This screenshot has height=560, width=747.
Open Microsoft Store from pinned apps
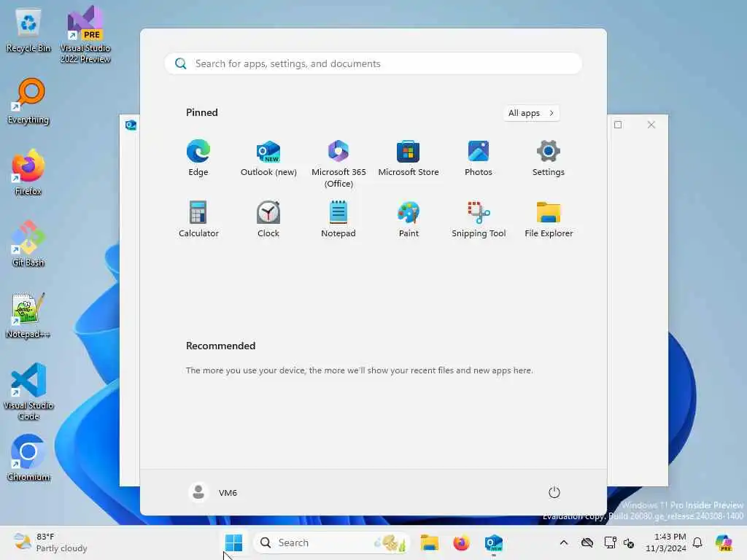[x=409, y=158]
